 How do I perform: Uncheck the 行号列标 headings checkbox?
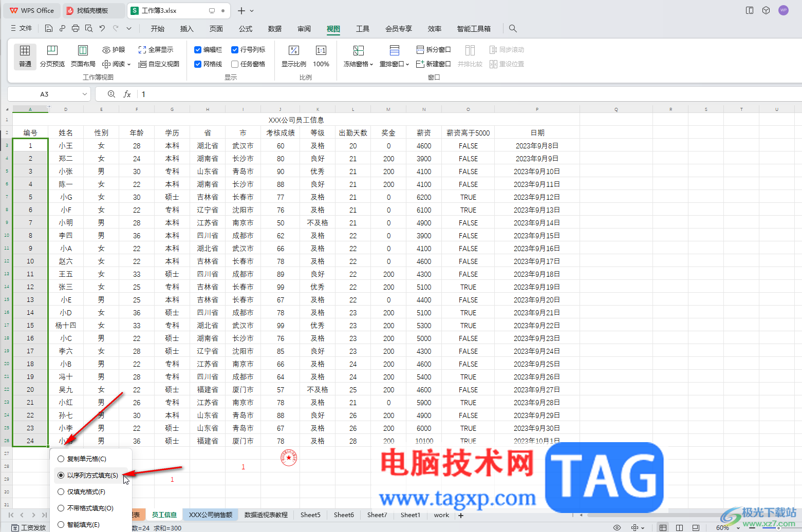[235, 50]
